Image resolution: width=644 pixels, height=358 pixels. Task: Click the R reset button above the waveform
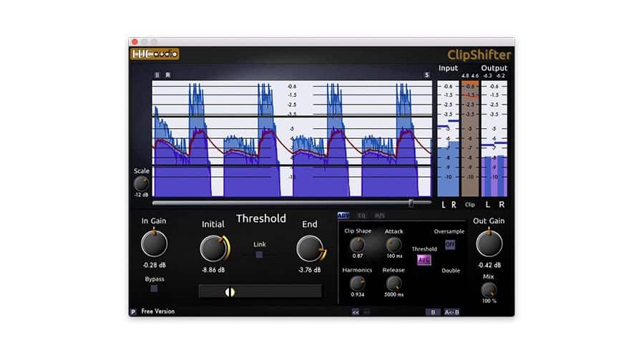click(x=167, y=74)
